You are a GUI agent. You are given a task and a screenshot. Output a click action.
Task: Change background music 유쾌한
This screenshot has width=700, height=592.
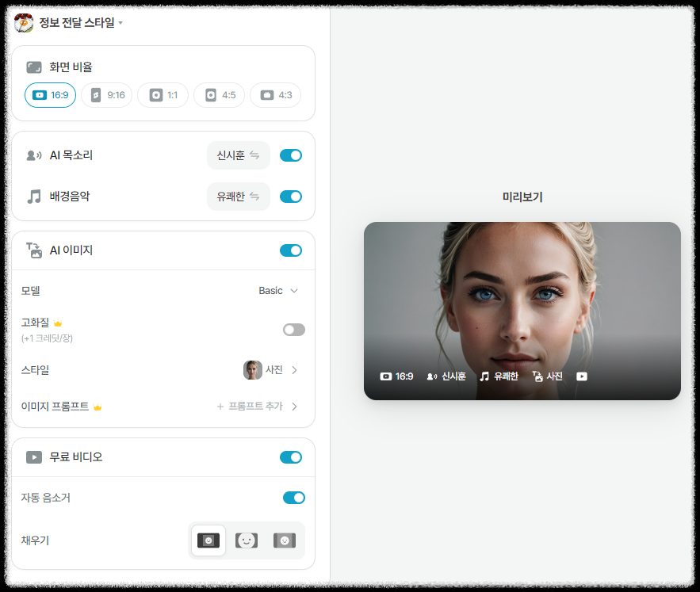(239, 197)
